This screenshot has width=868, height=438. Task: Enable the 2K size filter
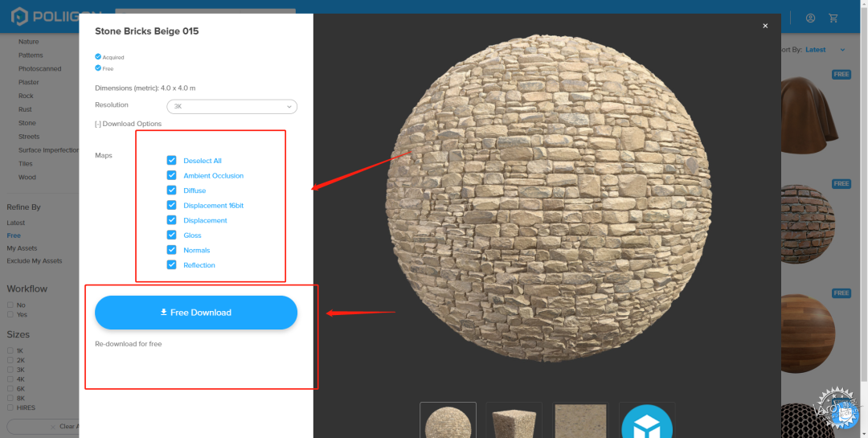(x=10, y=361)
